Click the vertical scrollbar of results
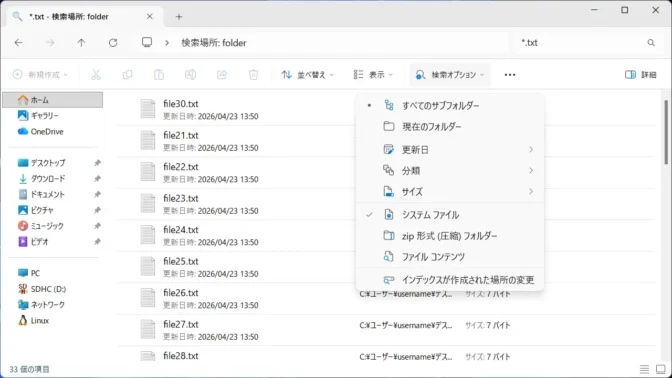Viewport: 672px width, 378px height. (666, 132)
